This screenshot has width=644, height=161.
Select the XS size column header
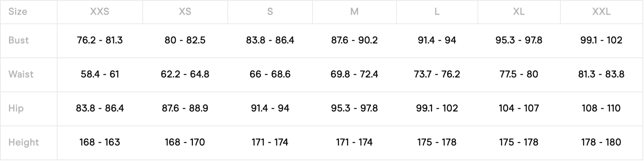tap(185, 12)
